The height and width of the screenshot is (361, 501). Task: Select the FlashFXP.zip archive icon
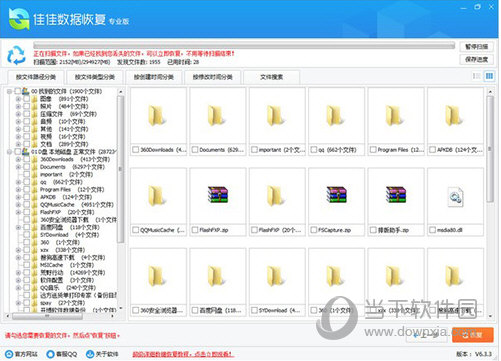tap(218, 194)
